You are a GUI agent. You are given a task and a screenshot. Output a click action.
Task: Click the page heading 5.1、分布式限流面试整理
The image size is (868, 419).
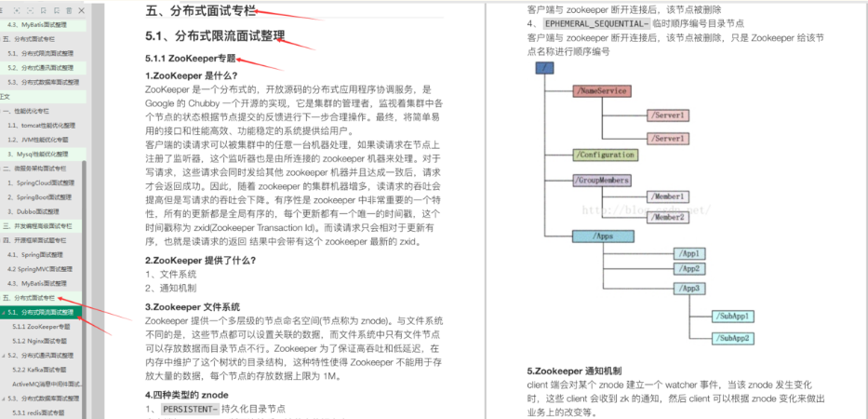pyautogui.click(x=215, y=36)
